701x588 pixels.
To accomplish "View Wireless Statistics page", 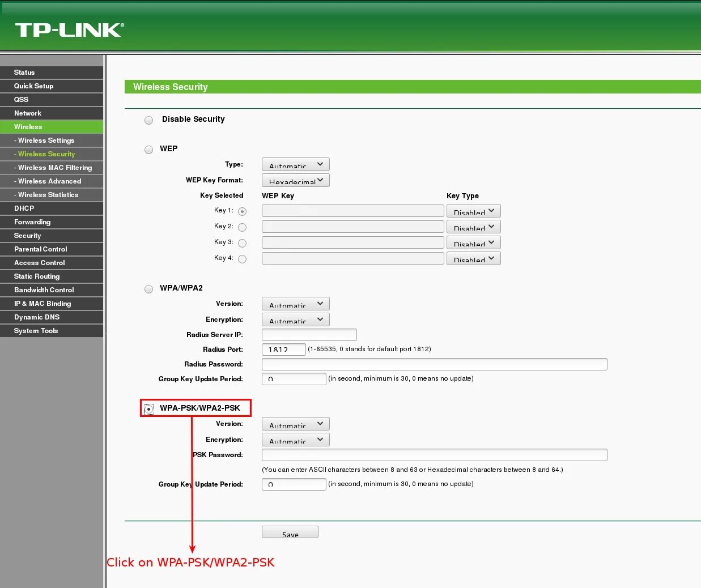I will click(52, 195).
